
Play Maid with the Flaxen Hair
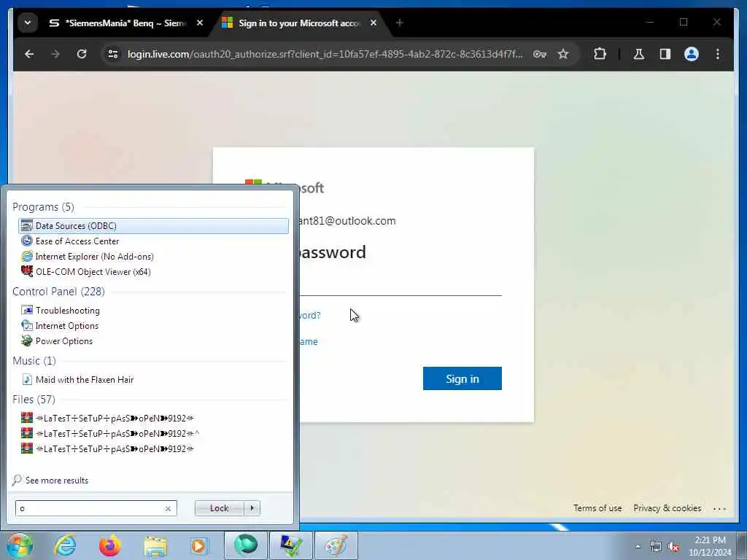click(153, 379)
